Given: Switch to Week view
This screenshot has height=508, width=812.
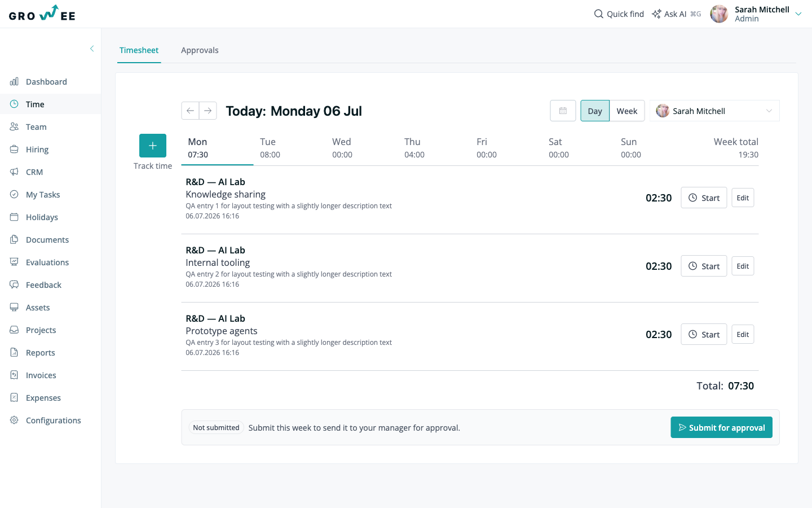Looking at the screenshot, I should (x=627, y=111).
